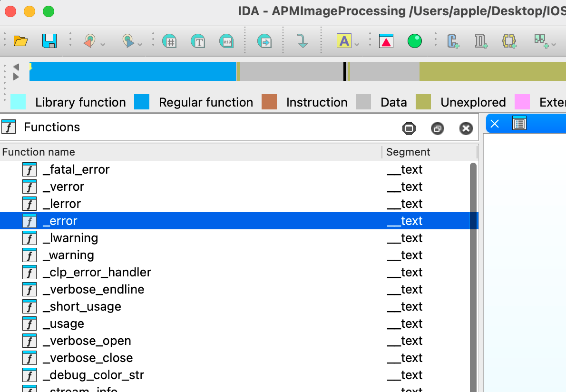Click the blue regular-function region of the navigation band
This screenshot has width=566, height=392.
133,71
